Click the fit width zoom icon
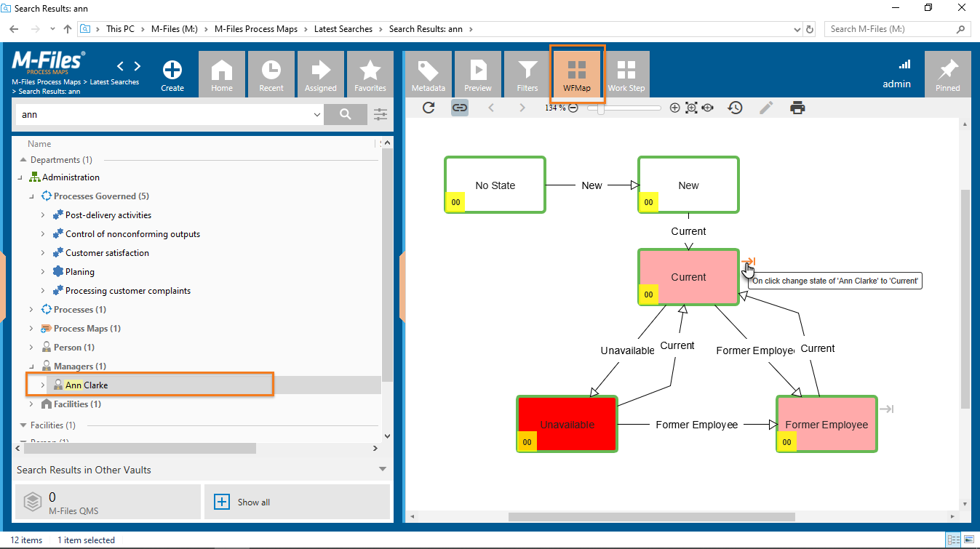The image size is (980, 549). (708, 108)
